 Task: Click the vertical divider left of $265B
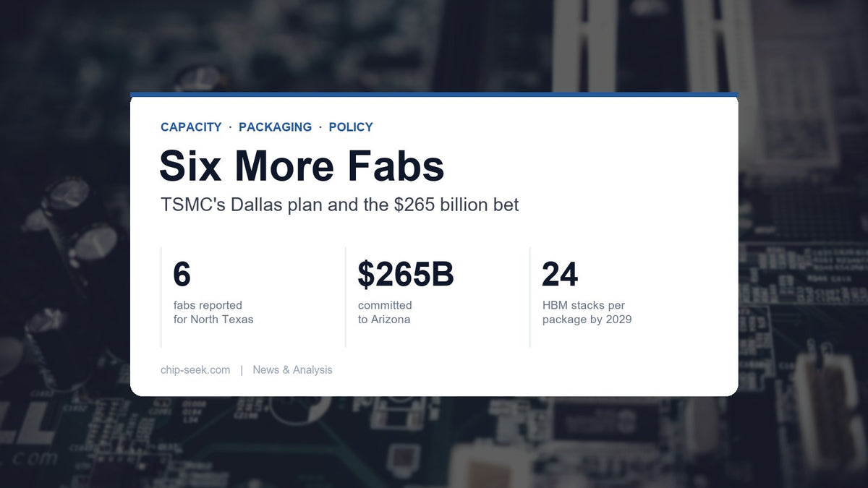[x=346, y=297]
